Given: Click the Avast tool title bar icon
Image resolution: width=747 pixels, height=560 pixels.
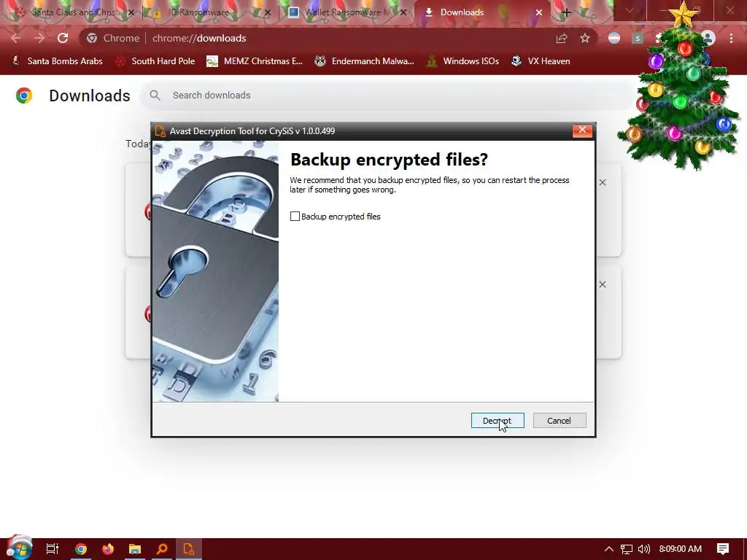Looking at the screenshot, I should 160,131.
